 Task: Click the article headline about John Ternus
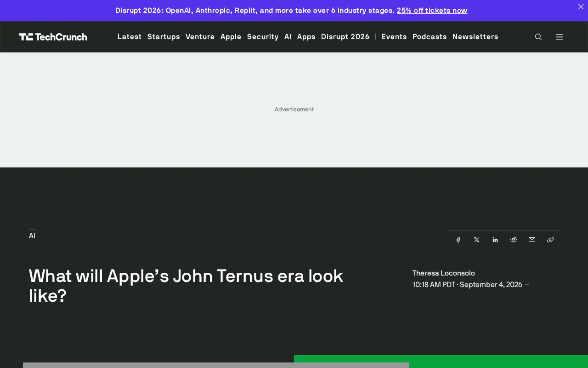click(x=186, y=286)
